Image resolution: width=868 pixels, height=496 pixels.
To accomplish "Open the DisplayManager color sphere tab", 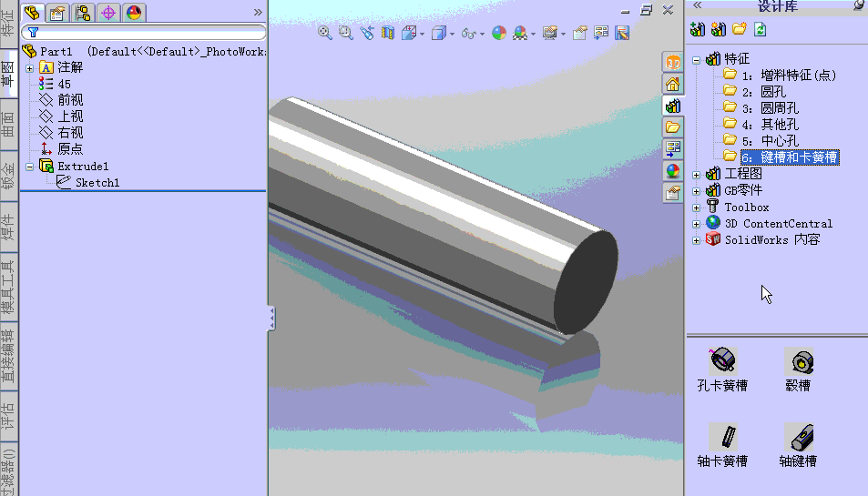I will pyautogui.click(x=134, y=12).
